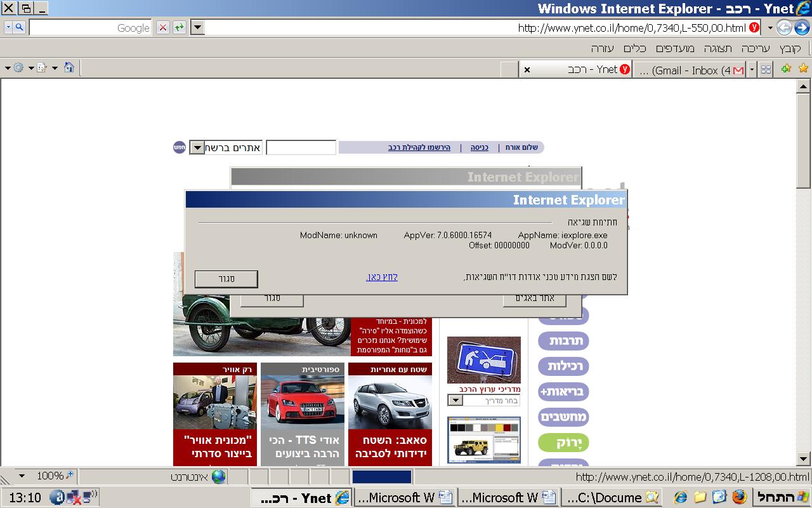Click the Quick Tabs grid icon
This screenshot has width=812, height=508.
coord(766,69)
